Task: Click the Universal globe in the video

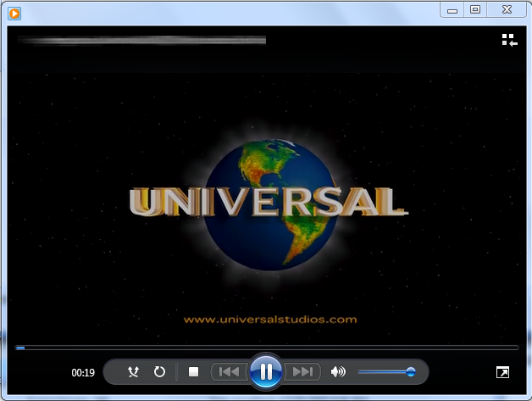Action: (271, 204)
